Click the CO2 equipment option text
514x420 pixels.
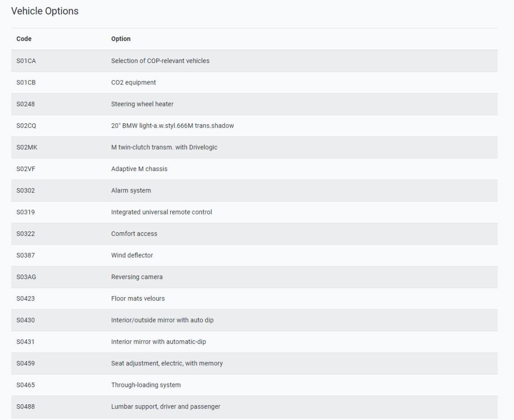coord(134,83)
